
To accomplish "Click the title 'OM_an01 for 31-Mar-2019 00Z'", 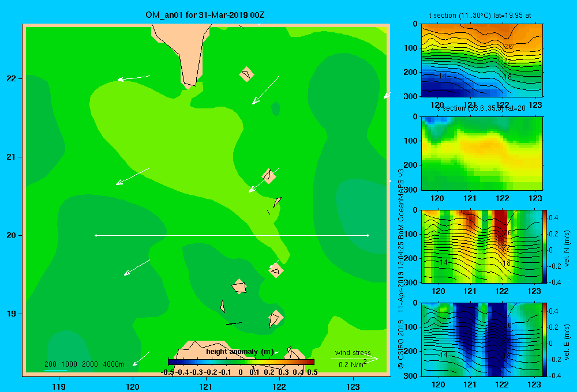I will click(205, 15).
